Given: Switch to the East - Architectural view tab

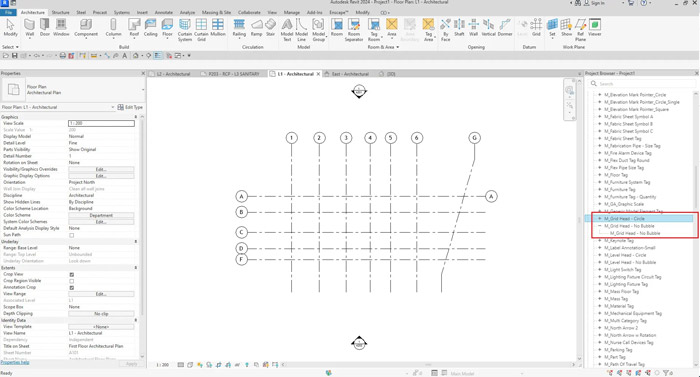Looking at the screenshot, I should coord(350,74).
